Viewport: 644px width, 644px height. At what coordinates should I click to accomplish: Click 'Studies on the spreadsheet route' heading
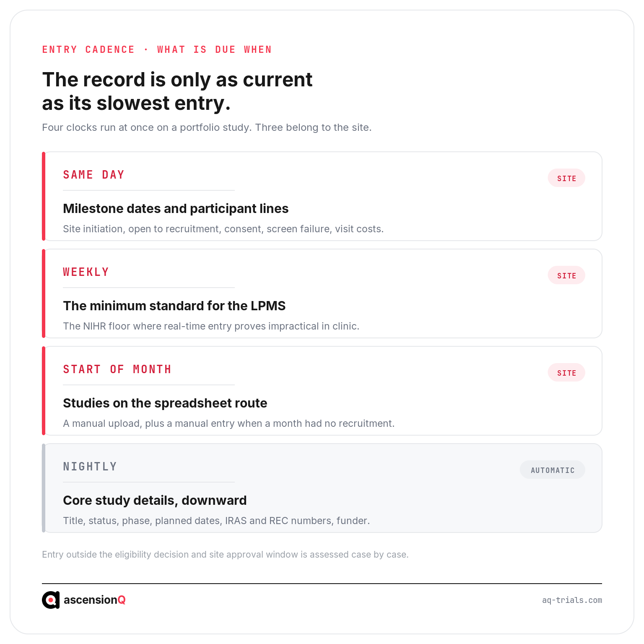click(165, 403)
